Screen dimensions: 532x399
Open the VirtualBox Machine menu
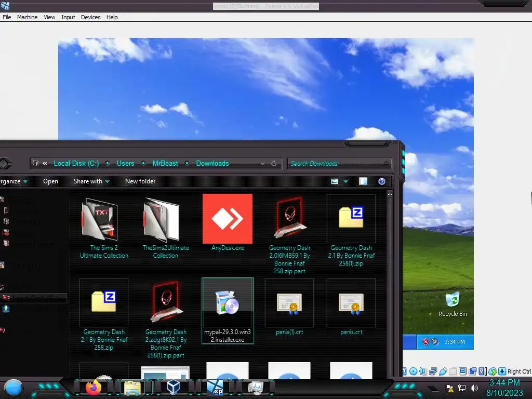[27, 17]
